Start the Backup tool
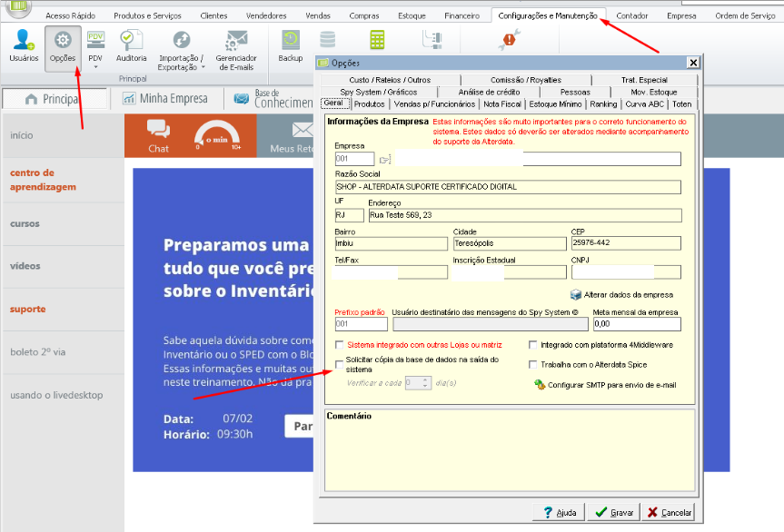784x532 pixels. (290, 45)
